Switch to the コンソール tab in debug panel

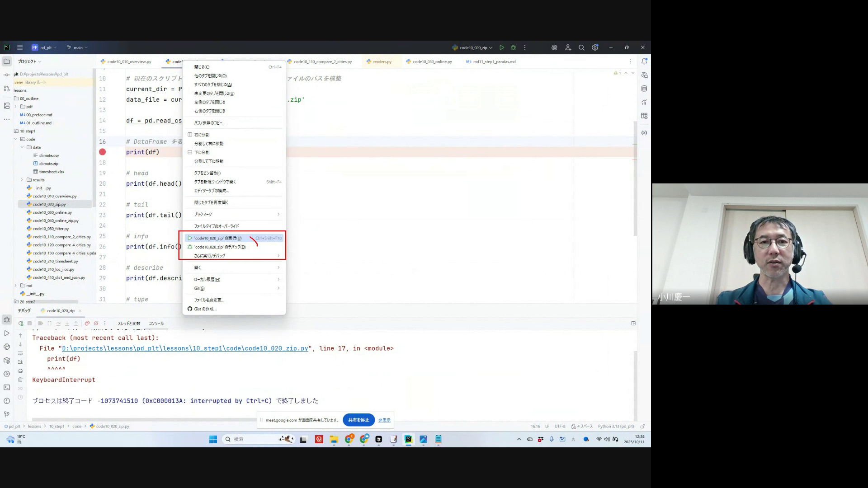[x=156, y=324]
